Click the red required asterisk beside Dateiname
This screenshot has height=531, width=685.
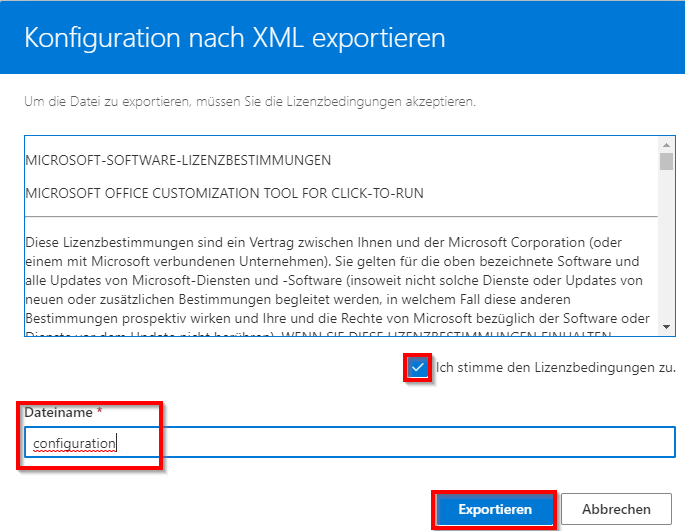coord(99,412)
